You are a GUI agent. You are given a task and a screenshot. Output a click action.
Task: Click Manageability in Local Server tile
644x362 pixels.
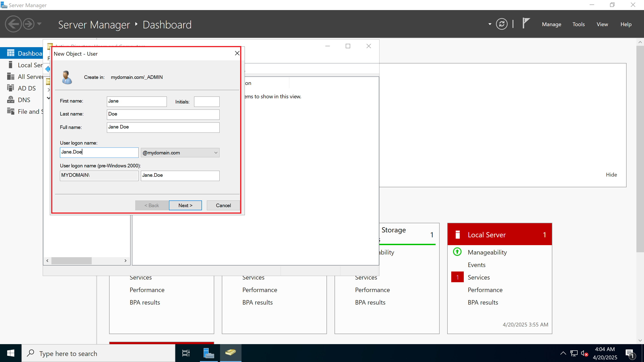click(x=487, y=252)
